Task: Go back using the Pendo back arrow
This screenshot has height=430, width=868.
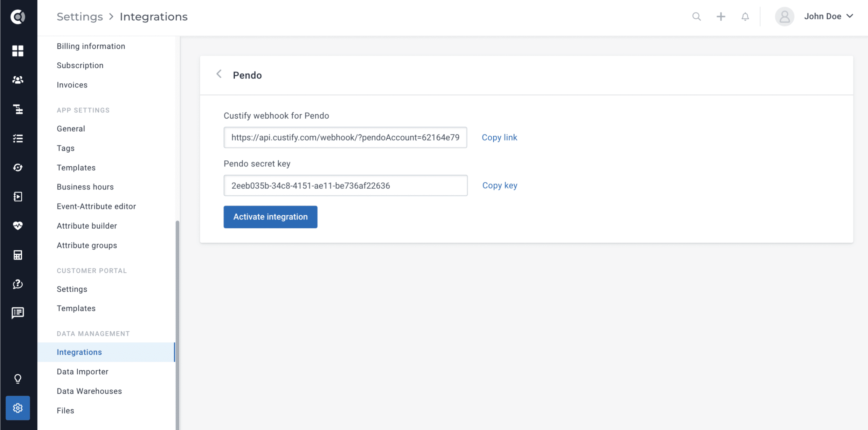Action: 219,74
